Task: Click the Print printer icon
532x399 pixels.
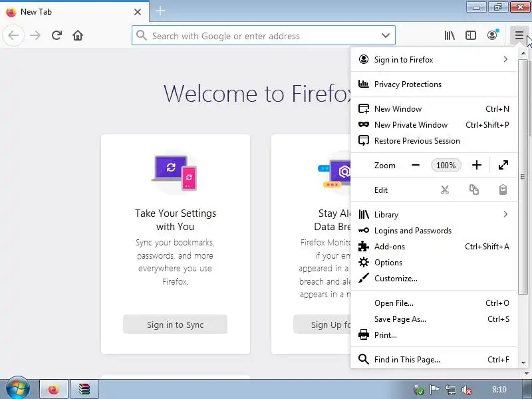Action: 364,335
